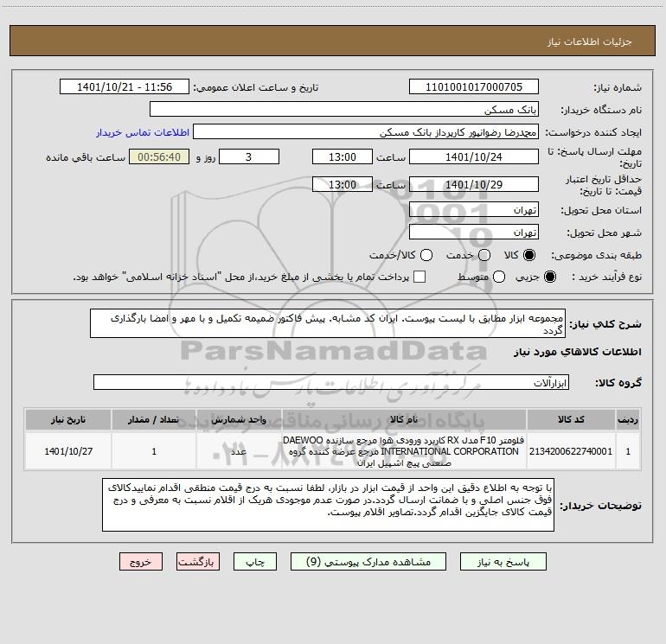Click the ردیف column header
Viewport: 666px width, 644px height.
pos(628,419)
